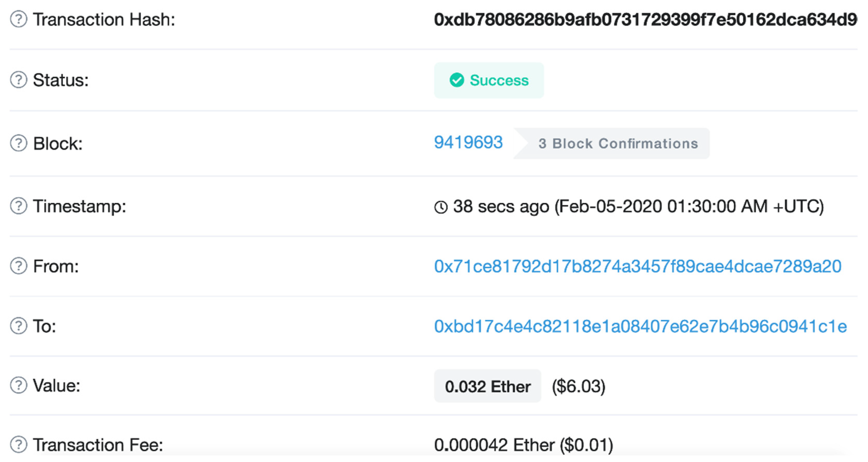Click help icon beside From label
This screenshot has height=462, width=868.
(x=18, y=266)
